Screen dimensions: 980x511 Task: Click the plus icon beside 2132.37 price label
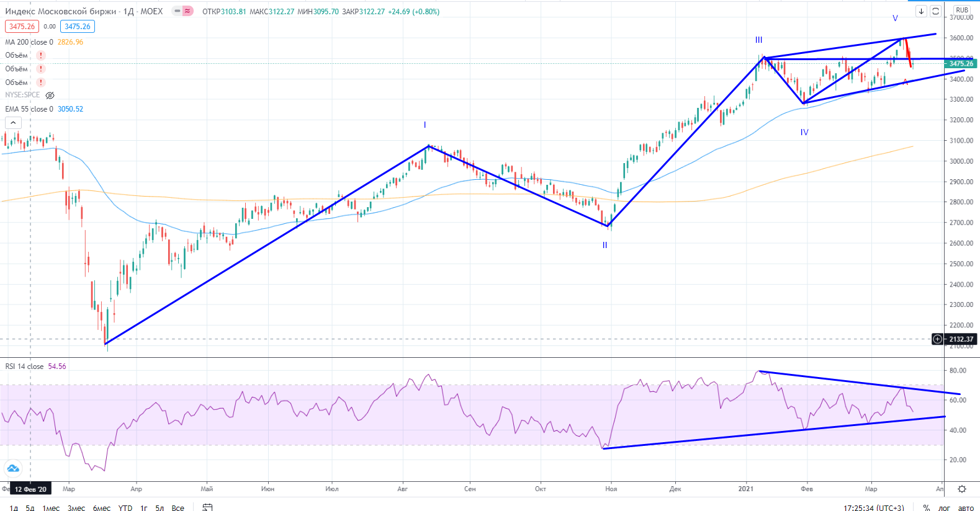pyautogui.click(x=937, y=339)
